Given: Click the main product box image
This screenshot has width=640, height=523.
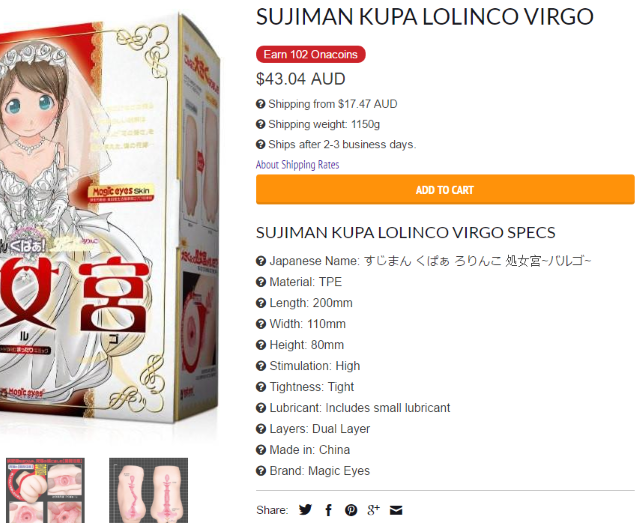Looking at the screenshot, I should (x=110, y=220).
